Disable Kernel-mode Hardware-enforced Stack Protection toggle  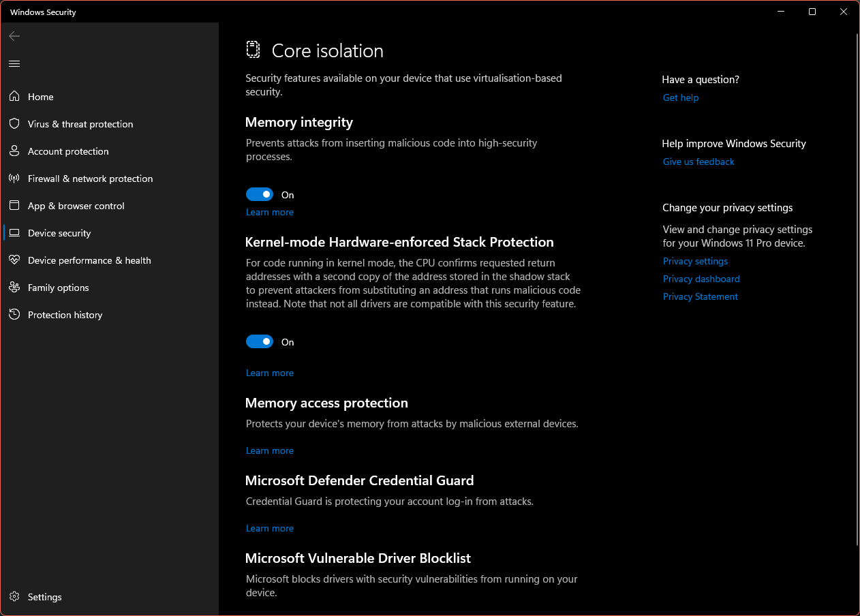[x=260, y=342]
